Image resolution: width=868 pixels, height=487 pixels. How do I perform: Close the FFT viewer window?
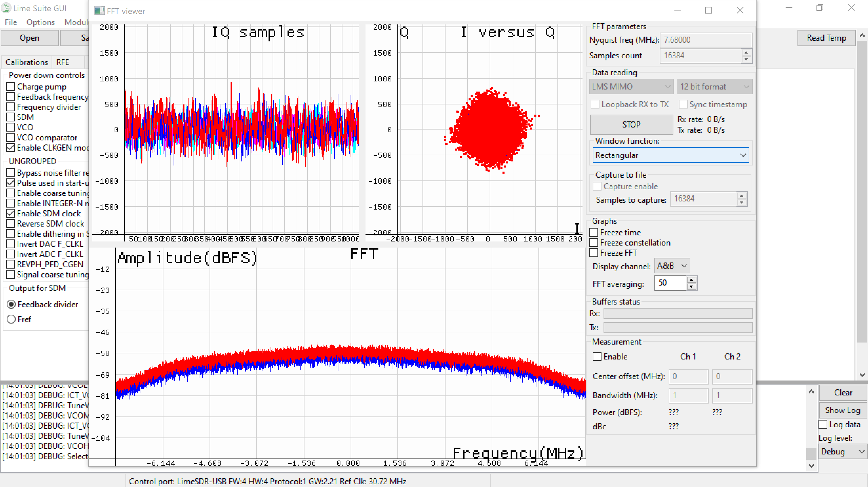pyautogui.click(x=740, y=11)
